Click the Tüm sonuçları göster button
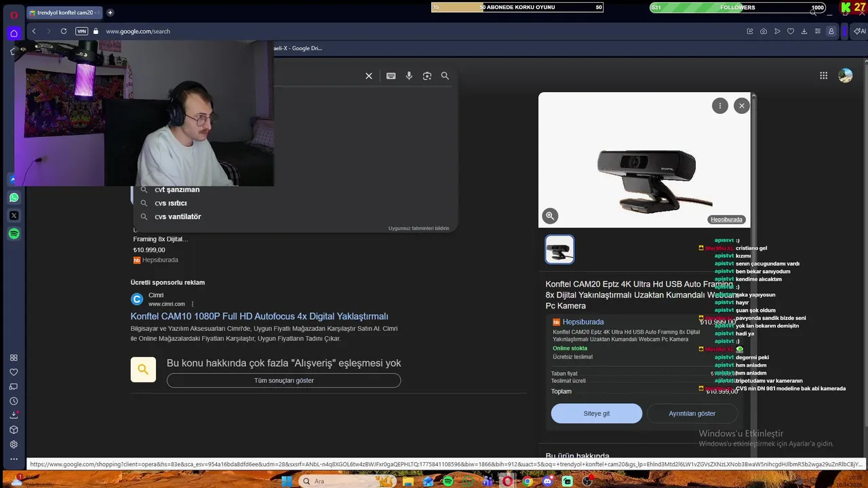The width and height of the screenshot is (868, 488). (x=283, y=381)
